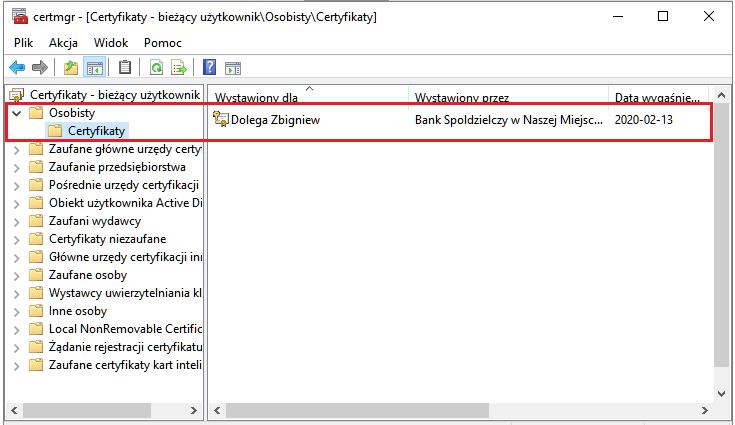Expand the Inne osoby node
The width and height of the screenshot is (735, 425).
16,312
